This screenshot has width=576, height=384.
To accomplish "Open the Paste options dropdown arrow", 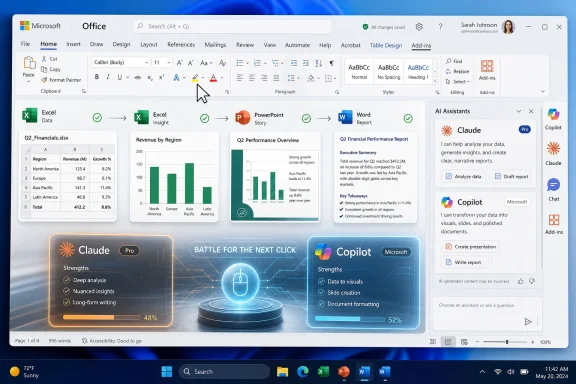I will pyautogui.click(x=29, y=81).
